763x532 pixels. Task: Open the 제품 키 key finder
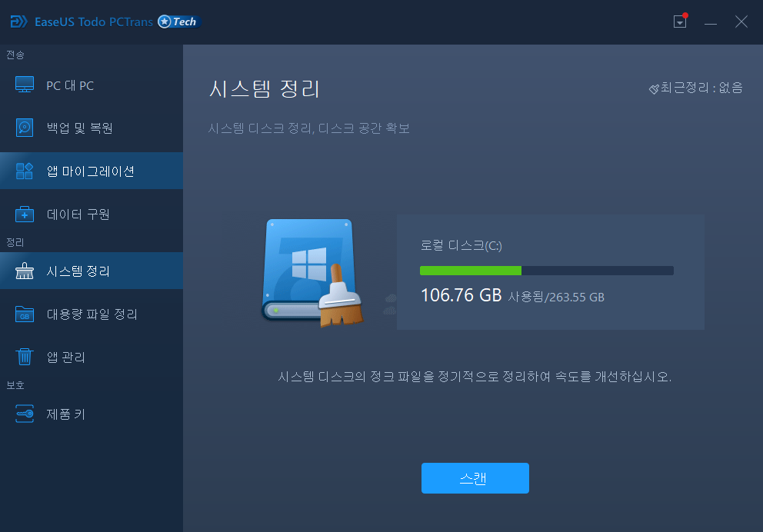24,414
